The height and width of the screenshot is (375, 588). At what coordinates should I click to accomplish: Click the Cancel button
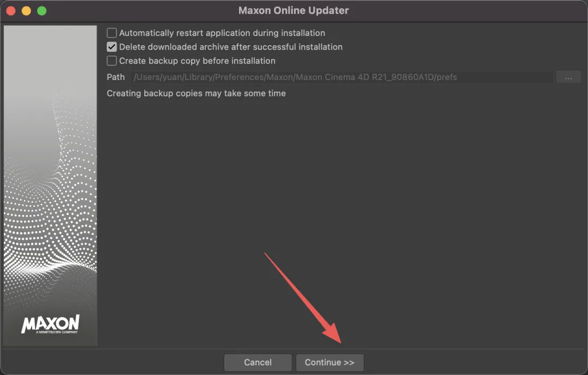(x=258, y=362)
